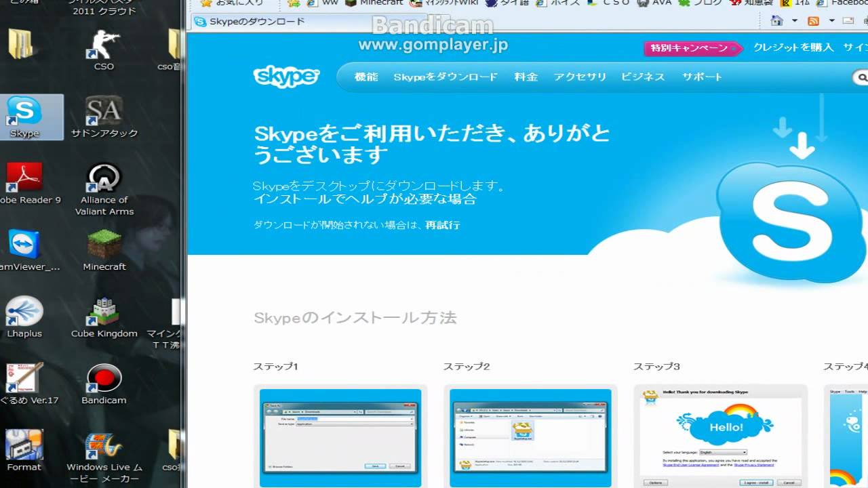Image resolution: width=868 pixels, height=488 pixels.
Task: Open the ぐるめ Ver.17 desktop shortcut
Action: (x=27, y=384)
